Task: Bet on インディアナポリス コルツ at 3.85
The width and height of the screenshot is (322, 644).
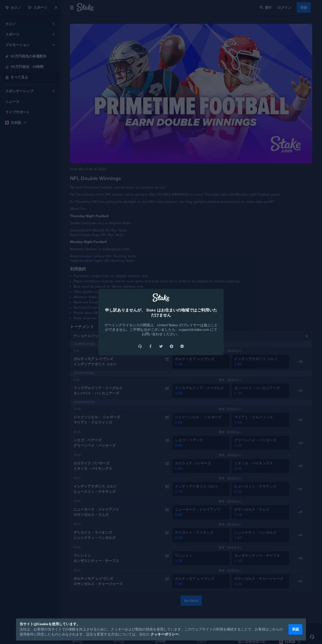Action: [x=260, y=362]
